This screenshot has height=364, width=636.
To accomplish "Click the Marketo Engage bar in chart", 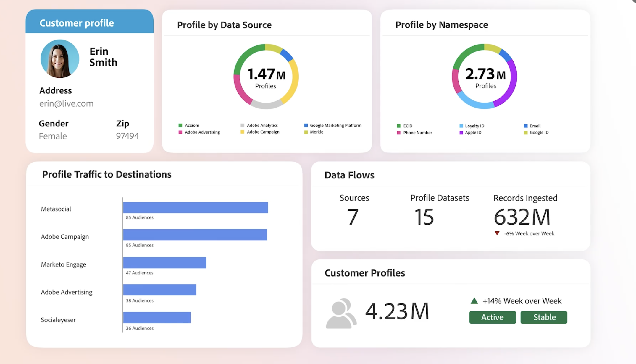I will tap(164, 263).
